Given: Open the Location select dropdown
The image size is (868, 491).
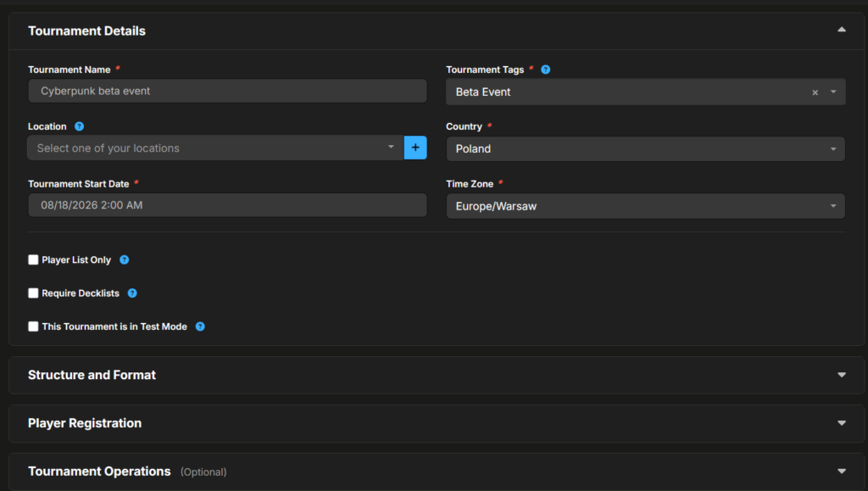Looking at the screenshot, I should [215, 148].
